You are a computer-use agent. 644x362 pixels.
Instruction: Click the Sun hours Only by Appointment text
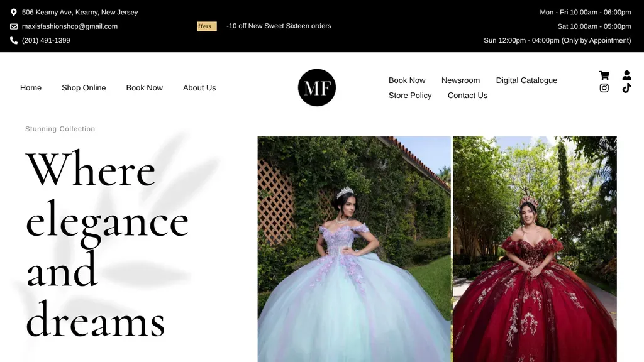pos(557,40)
